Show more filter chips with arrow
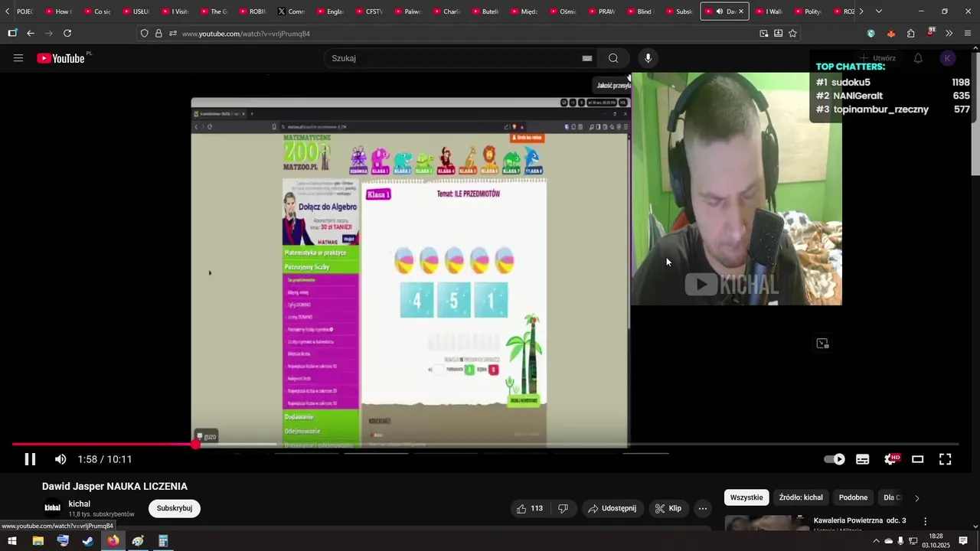This screenshot has height=551, width=980. (x=917, y=498)
